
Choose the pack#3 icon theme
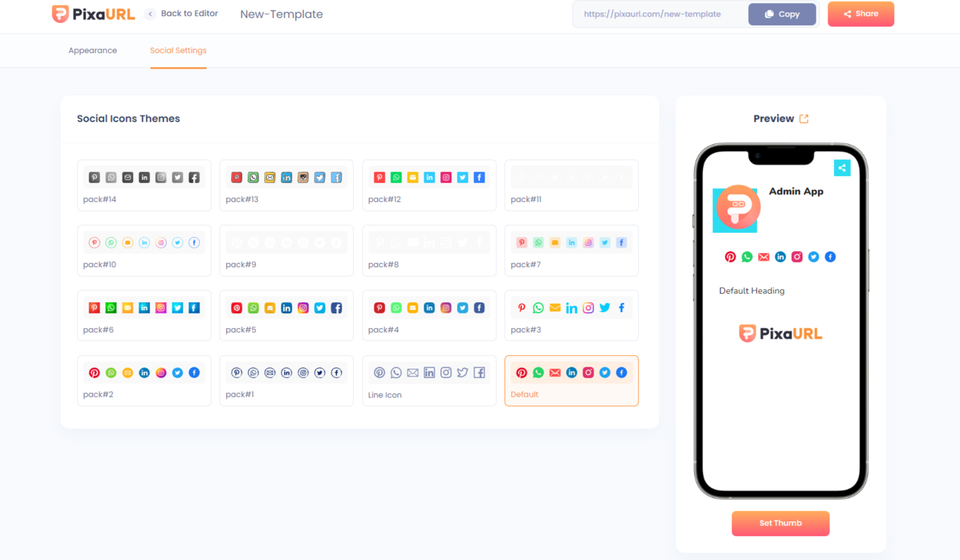[571, 316]
